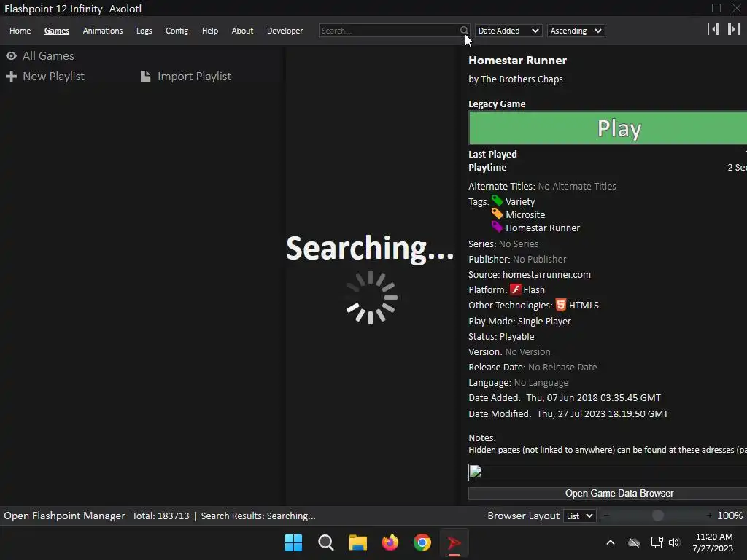The width and height of the screenshot is (747, 560).
Task: Click New Playlist label
Action: (x=53, y=76)
